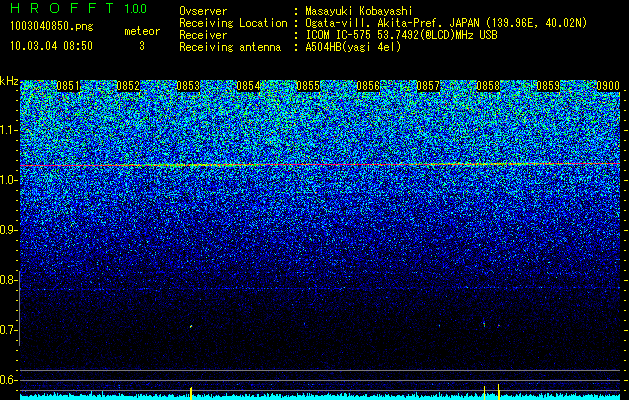Image resolution: width=629 pixels, height=400 pixels.
Task: Click the bright meteor echo dot below 0853
Action: [191, 326]
